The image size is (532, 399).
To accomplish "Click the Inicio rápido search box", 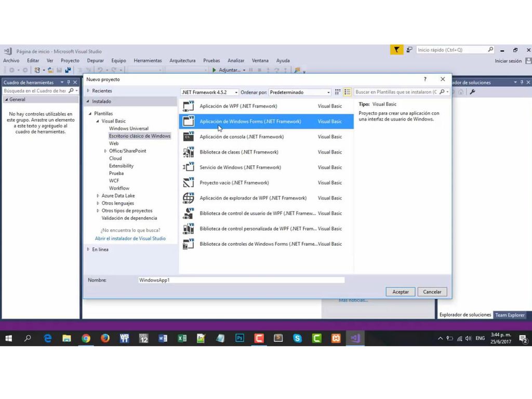I will point(452,50).
